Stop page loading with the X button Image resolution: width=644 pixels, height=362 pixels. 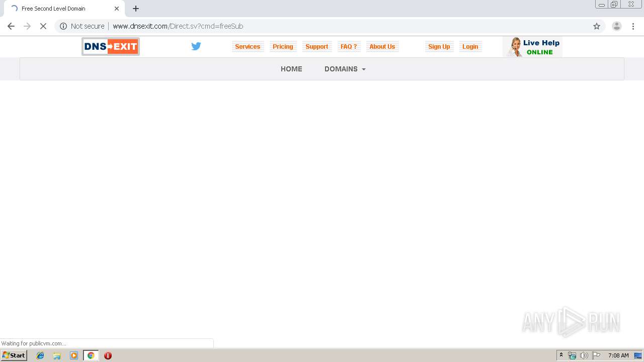pyautogui.click(x=43, y=26)
